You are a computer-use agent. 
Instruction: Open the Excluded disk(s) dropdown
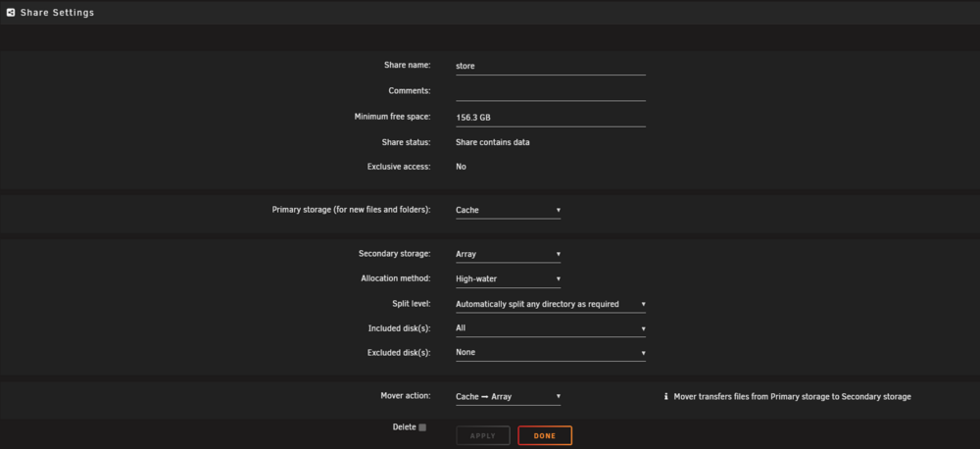tap(551, 353)
